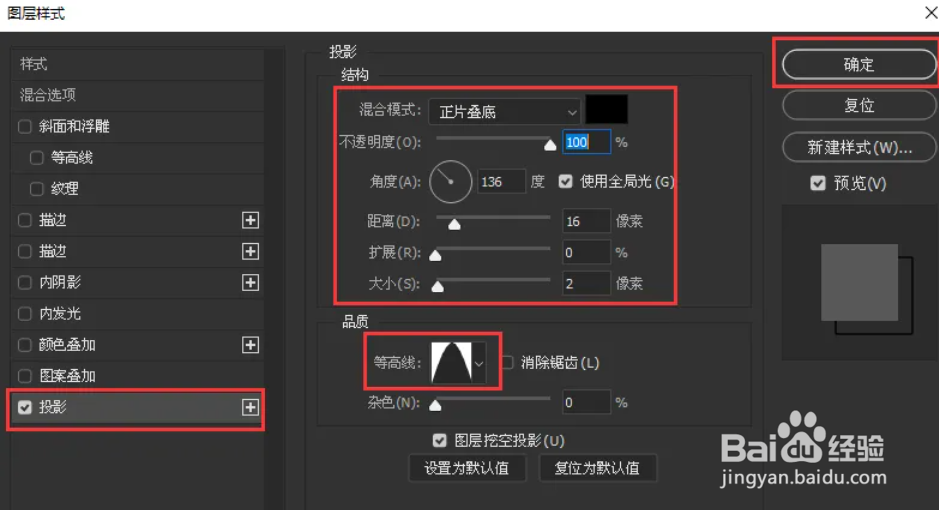Toggle 预览 checkbox
Image resolution: width=939 pixels, height=510 pixels.
(x=817, y=183)
